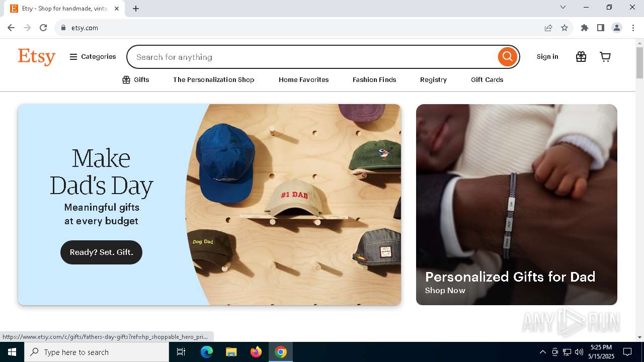Open the shopping cart
Image resolution: width=644 pixels, height=362 pixels.
pos(605,57)
